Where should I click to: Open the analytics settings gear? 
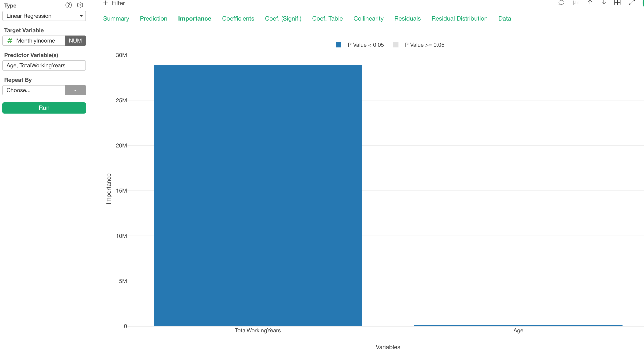80,5
